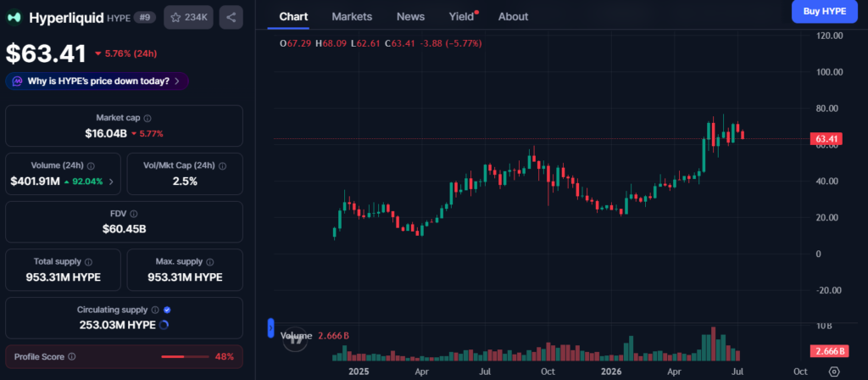Click the 63.41 price label on axis

coord(829,139)
